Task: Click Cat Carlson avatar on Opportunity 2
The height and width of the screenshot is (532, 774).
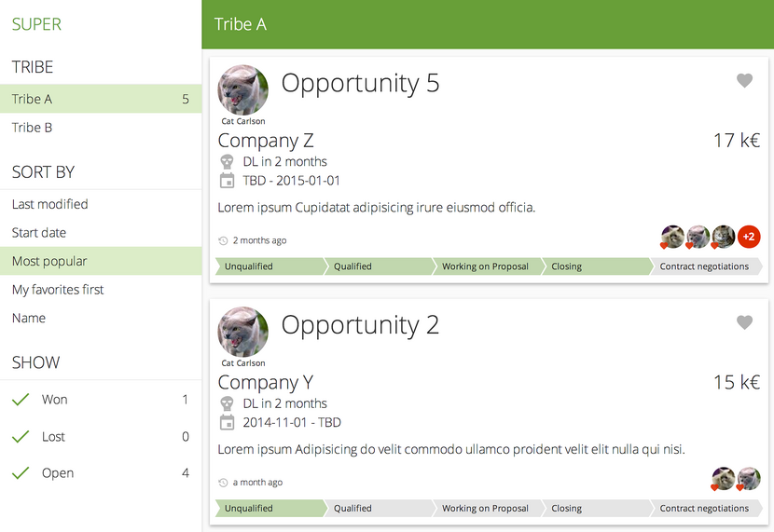Action: click(x=242, y=332)
